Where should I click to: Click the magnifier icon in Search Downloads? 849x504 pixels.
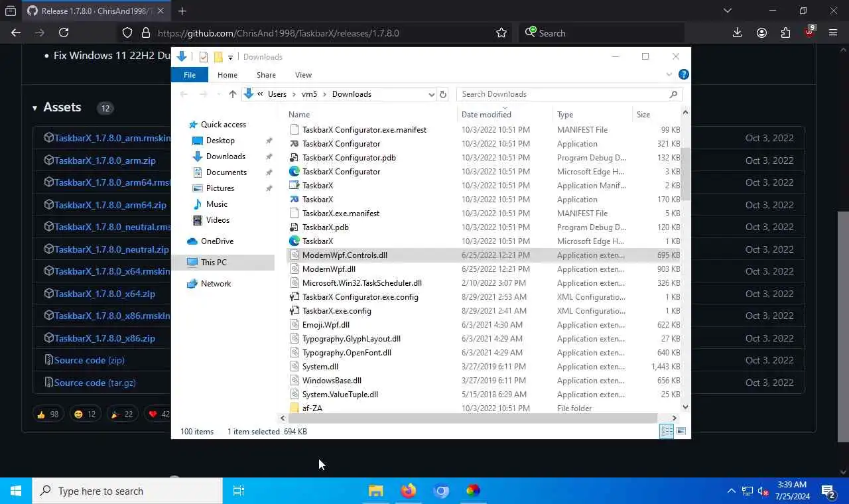coord(673,94)
